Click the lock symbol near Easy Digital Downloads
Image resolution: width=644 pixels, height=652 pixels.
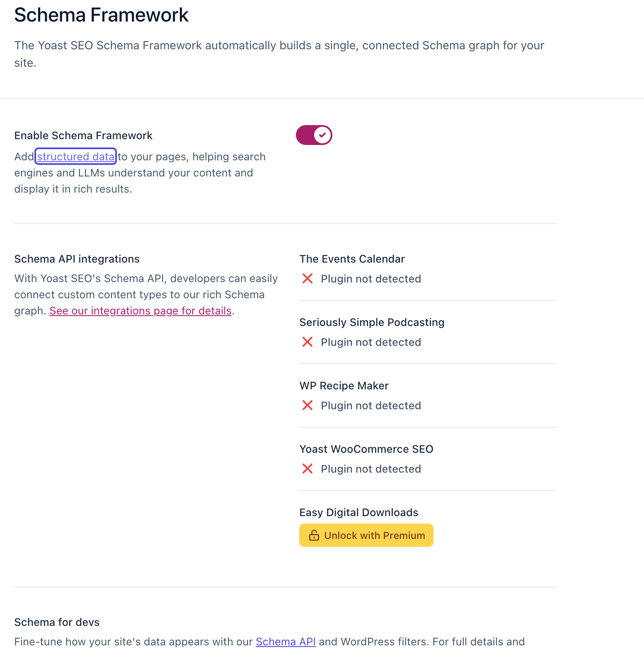point(314,535)
